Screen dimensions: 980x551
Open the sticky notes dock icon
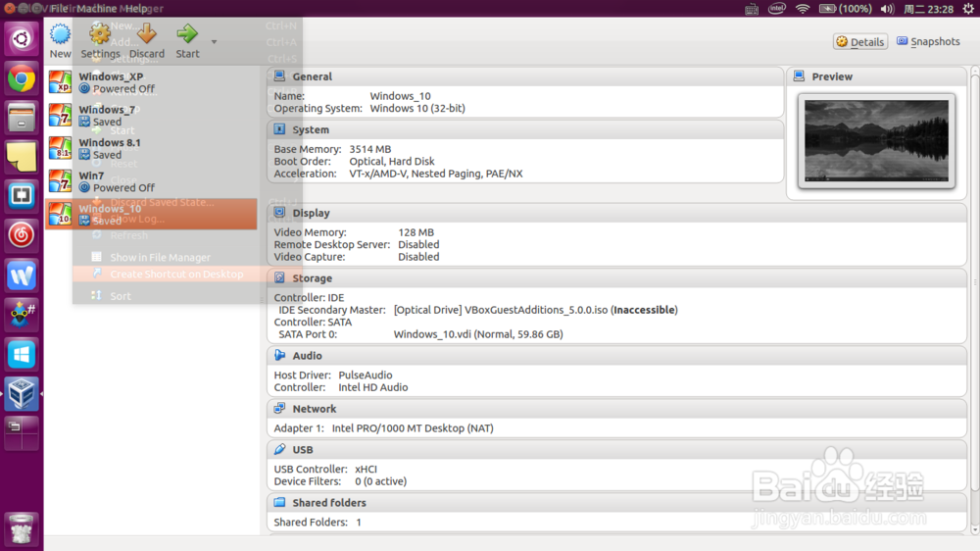coord(22,157)
